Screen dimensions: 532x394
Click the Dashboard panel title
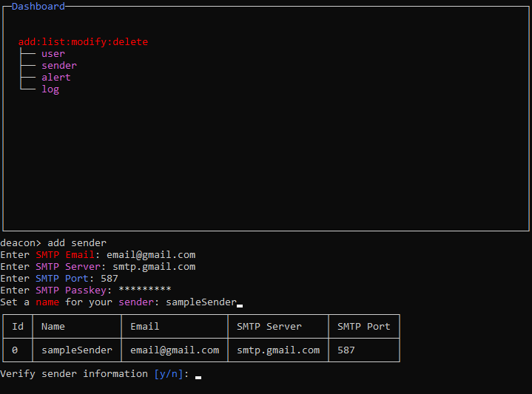(x=38, y=6)
